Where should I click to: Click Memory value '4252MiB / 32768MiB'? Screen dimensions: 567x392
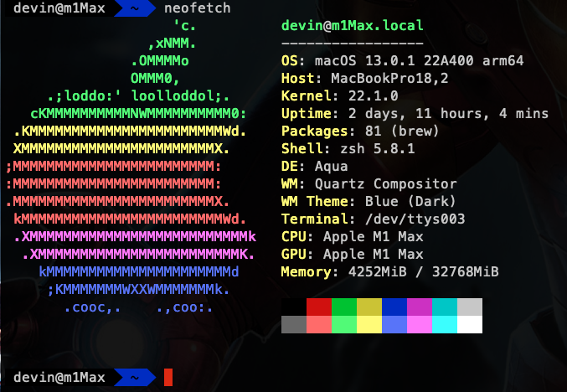coord(424,271)
